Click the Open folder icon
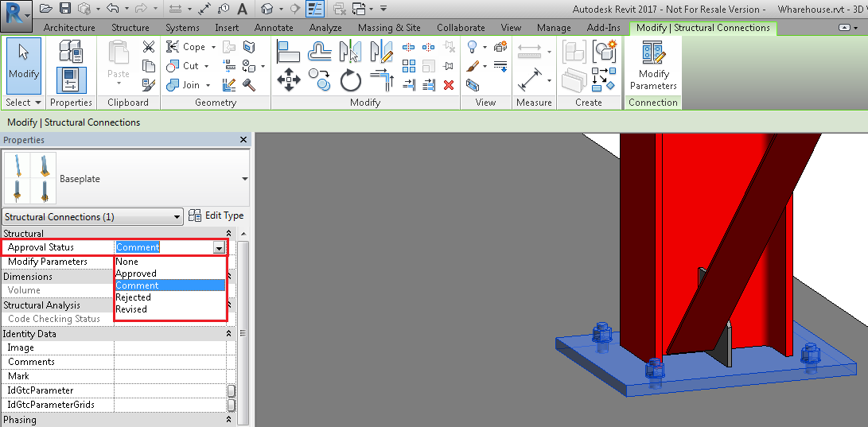868x427 pixels. click(x=46, y=8)
